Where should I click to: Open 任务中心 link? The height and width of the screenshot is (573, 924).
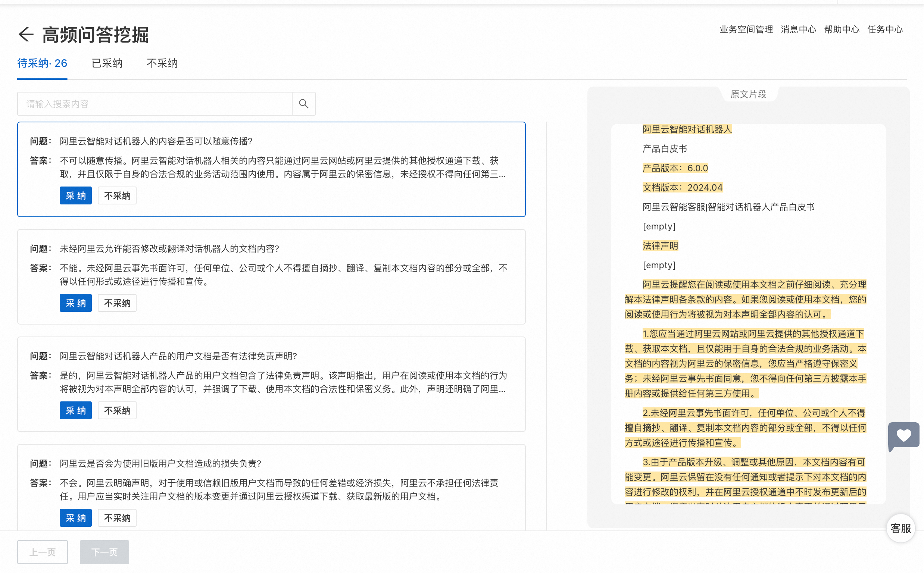click(884, 29)
